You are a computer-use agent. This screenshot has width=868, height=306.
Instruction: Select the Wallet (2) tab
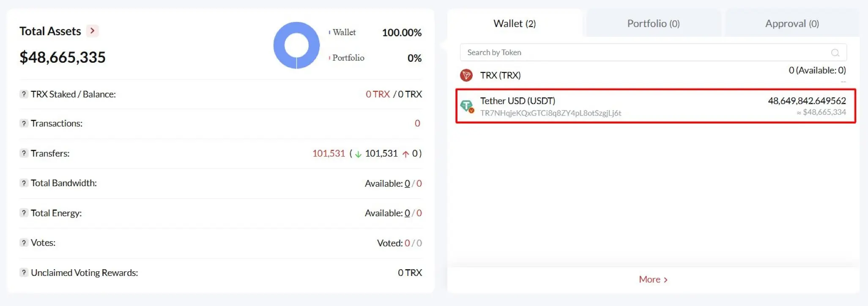[x=515, y=24]
